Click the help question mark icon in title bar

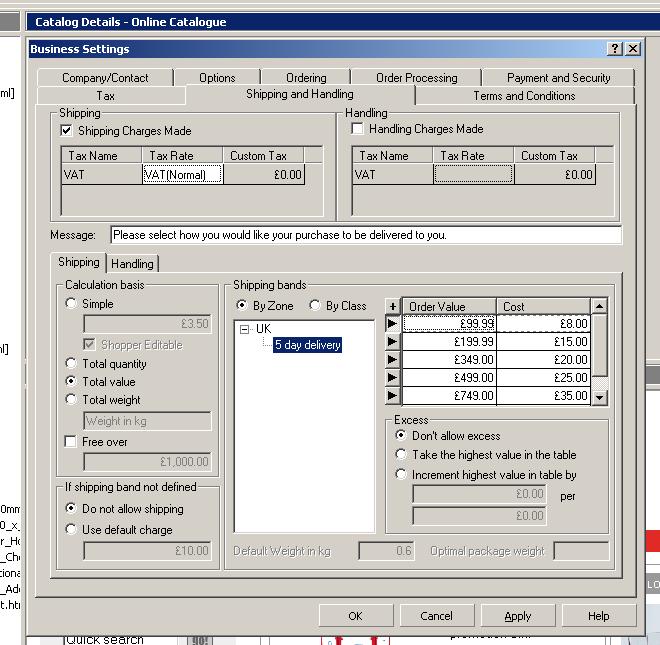(615, 49)
